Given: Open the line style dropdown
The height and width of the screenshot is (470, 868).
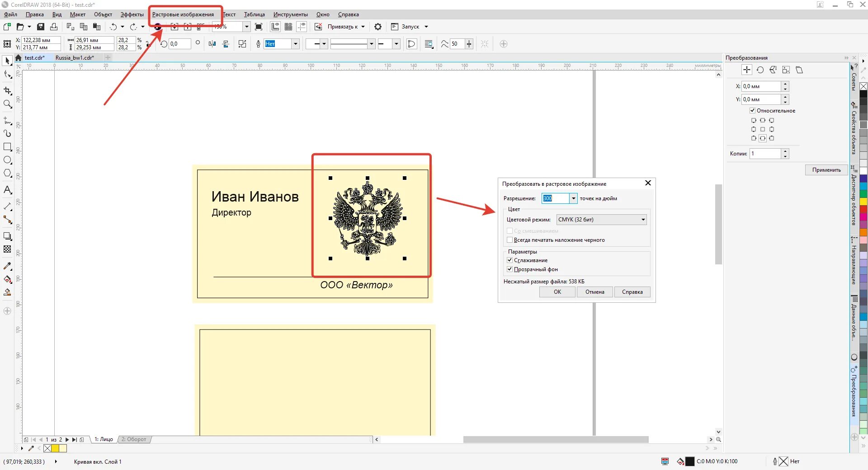Looking at the screenshot, I should (x=371, y=44).
